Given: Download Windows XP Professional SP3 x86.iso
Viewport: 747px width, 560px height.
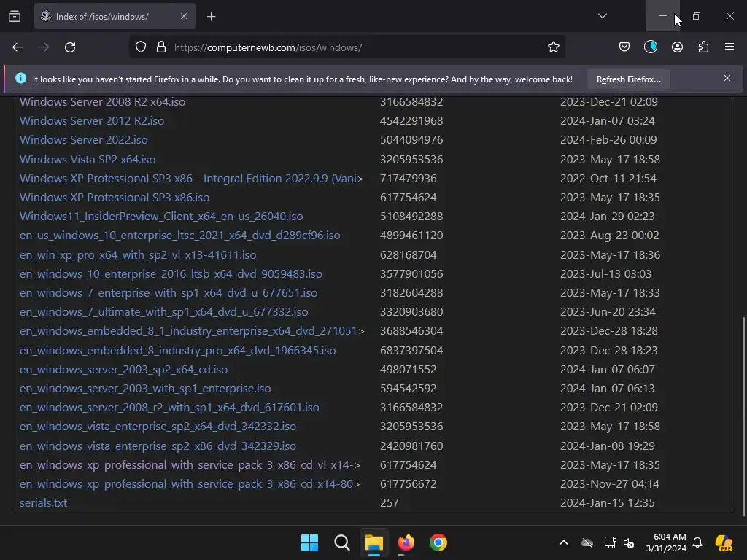Looking at the screenshot, I should 115,198.
